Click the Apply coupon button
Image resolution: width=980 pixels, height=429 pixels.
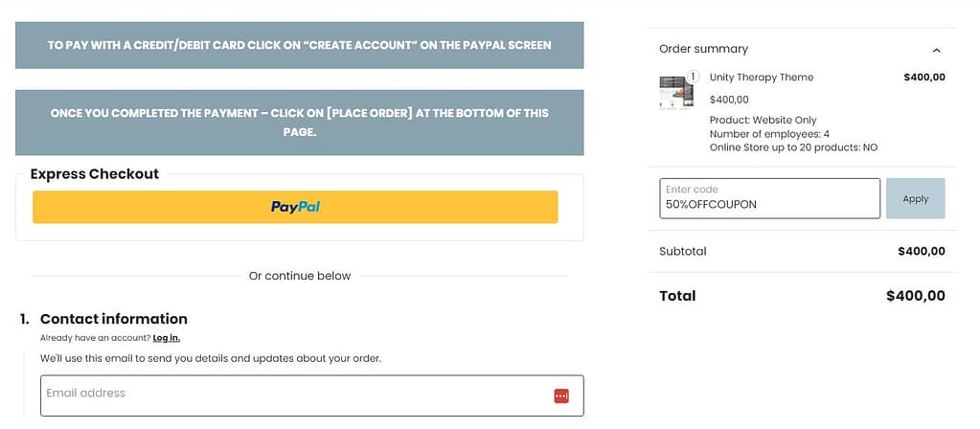pyautogui.click(x=915, y=198)
